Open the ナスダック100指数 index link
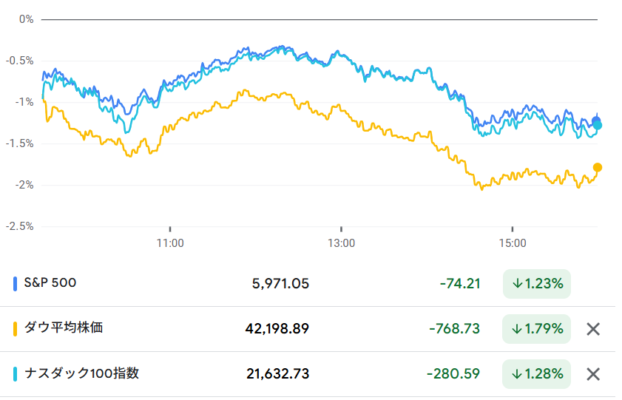 pyautogui.click(x=82, y=373)
